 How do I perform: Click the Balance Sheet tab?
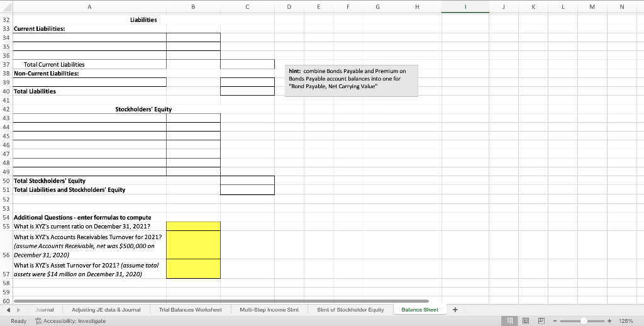[x=419, y=310]
